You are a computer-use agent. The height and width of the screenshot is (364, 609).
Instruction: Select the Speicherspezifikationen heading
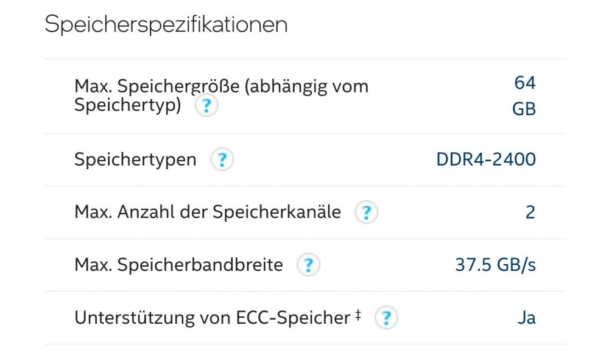pos(166,24)
